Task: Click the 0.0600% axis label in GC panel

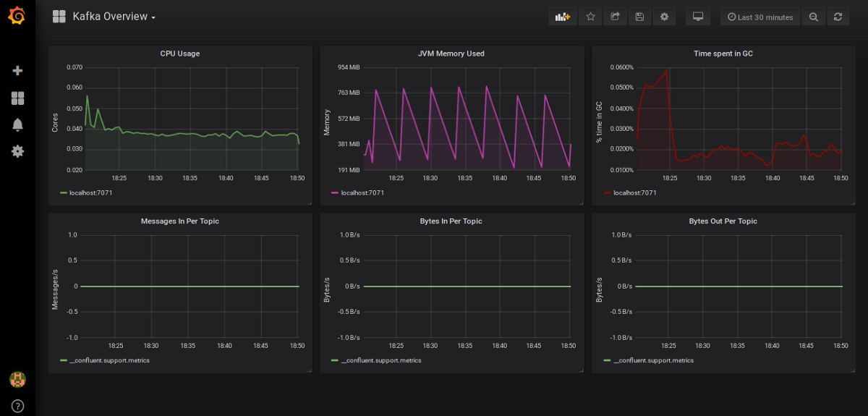Action: click(x=621, y=67)
